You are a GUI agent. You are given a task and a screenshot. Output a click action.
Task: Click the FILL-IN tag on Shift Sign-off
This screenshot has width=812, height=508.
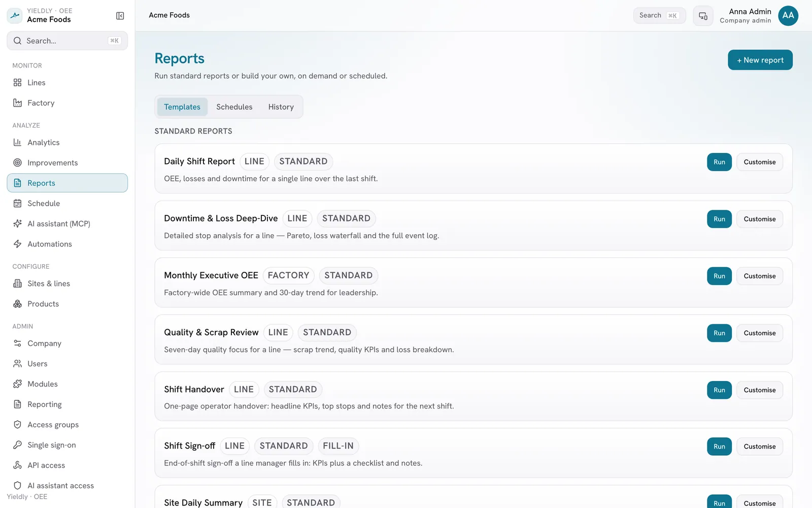click(338, 446)
